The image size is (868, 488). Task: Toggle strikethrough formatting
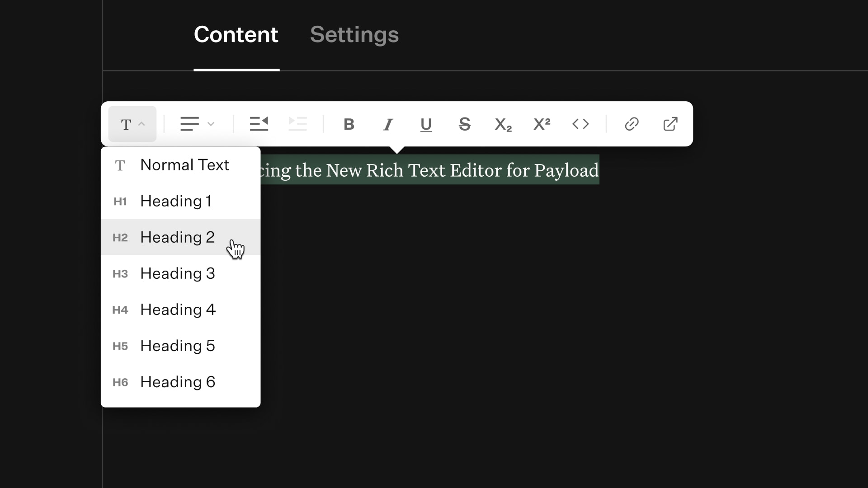click(465, 124)
